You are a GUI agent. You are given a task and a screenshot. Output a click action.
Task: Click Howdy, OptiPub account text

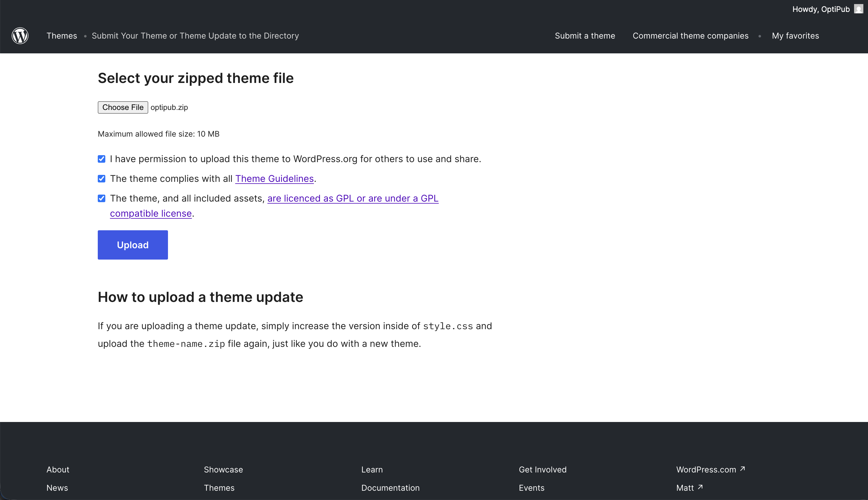pyautogui.click(x=821, y=9)
